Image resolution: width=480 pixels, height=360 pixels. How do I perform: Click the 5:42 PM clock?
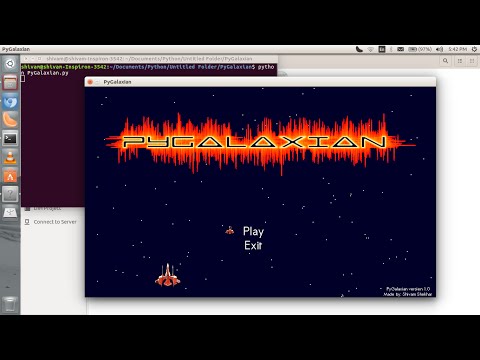(x=457, y=49)
